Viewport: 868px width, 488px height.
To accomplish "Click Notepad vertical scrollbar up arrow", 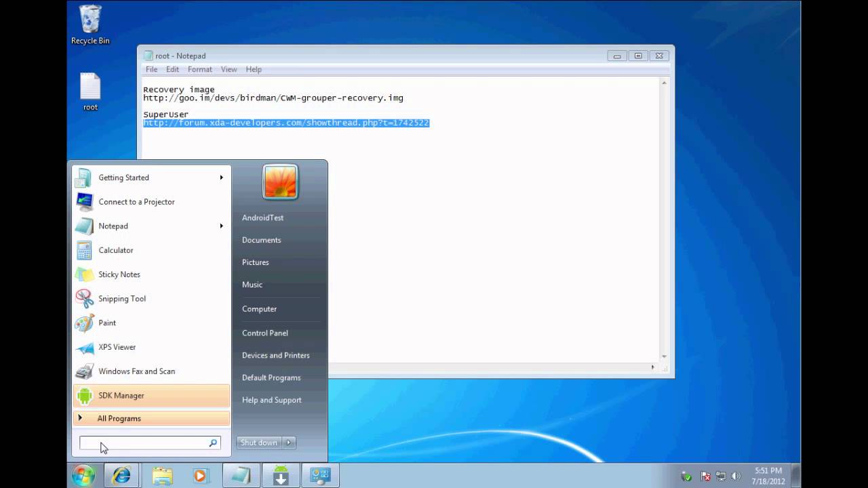I will 664,83.
